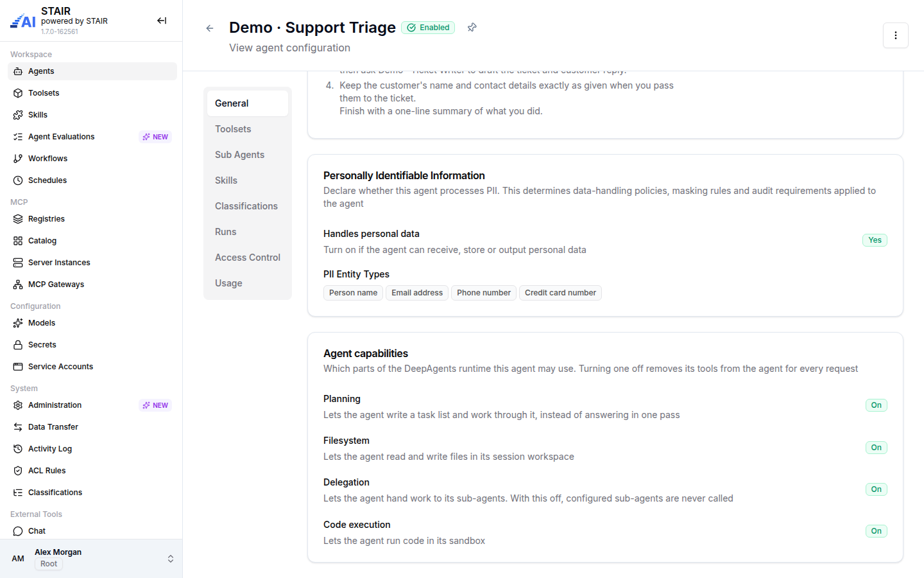Click the Models sparkle icon

[18, 323]
